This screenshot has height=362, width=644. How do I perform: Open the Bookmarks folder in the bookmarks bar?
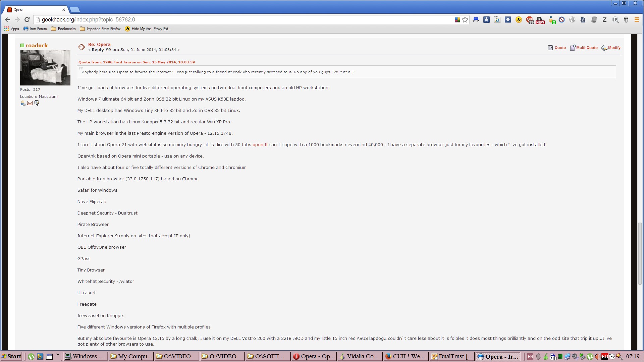point(63,29)
